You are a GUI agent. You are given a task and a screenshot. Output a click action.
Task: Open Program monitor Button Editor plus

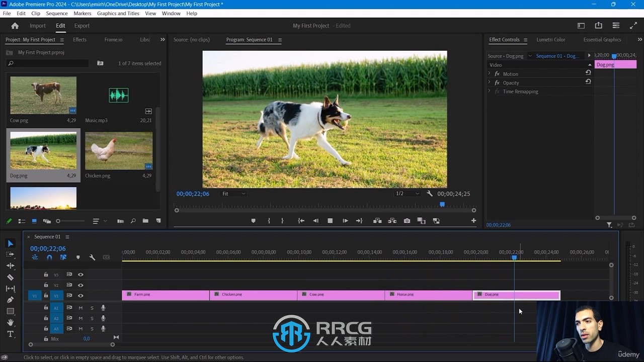473,221
